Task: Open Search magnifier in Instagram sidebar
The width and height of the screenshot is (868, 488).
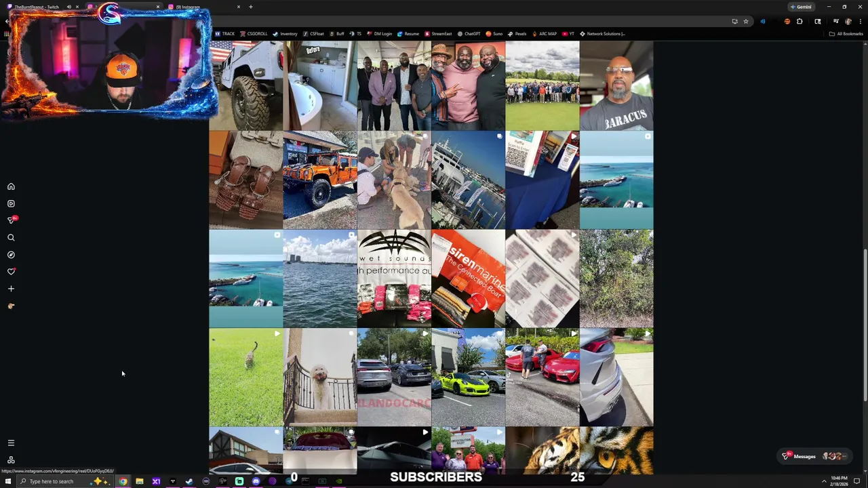Action: [11, 238]
